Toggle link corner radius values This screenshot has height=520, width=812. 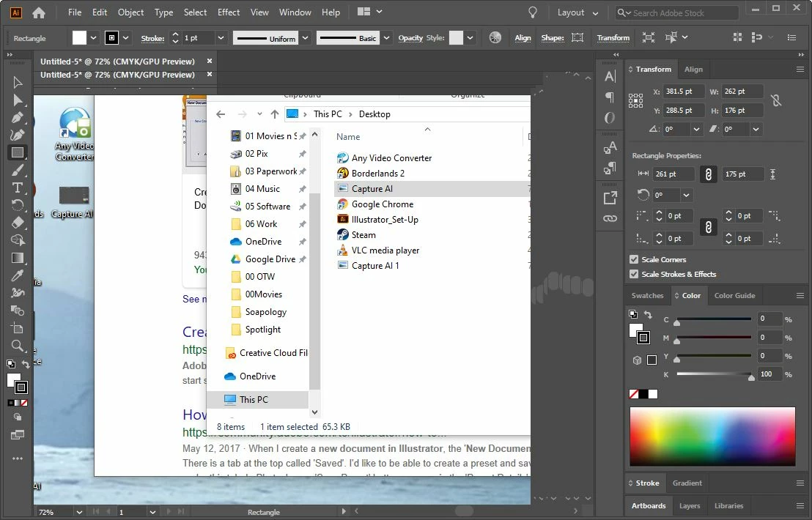[709, 226]
